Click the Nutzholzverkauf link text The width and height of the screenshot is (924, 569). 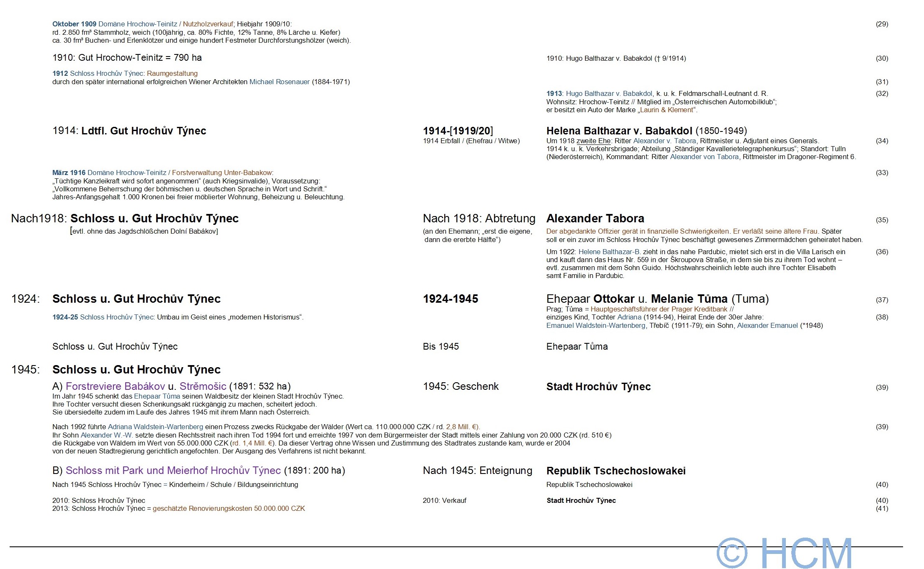[208, 24]
